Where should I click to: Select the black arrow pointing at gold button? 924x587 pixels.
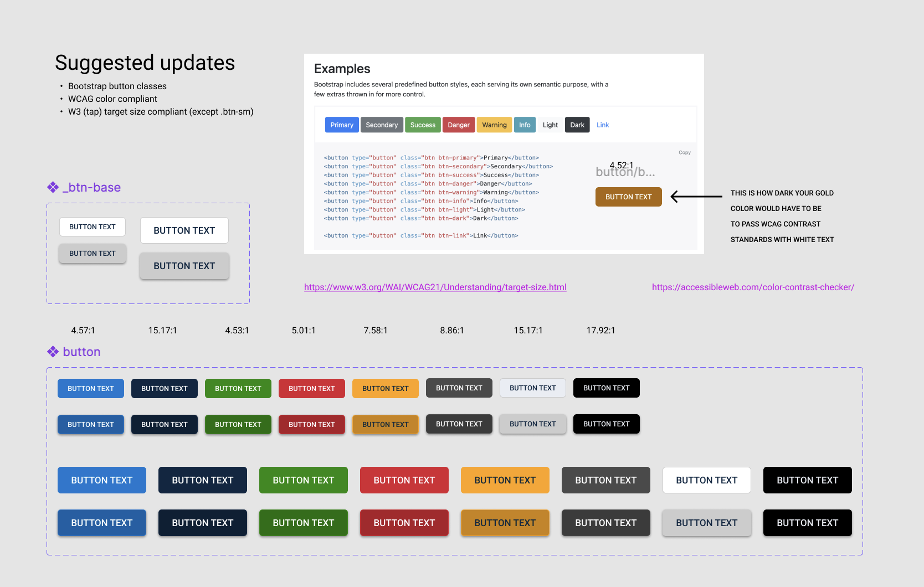coord(696,197)
